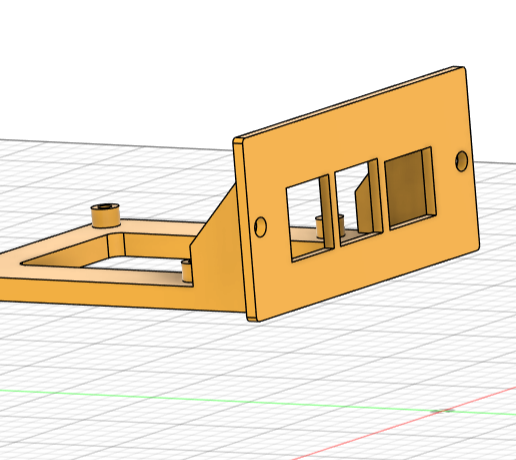This screenshot has width=516, height=460.
Task: Click the rightmost recessed rectangular pocket on panel
Action: click(410, 188)
